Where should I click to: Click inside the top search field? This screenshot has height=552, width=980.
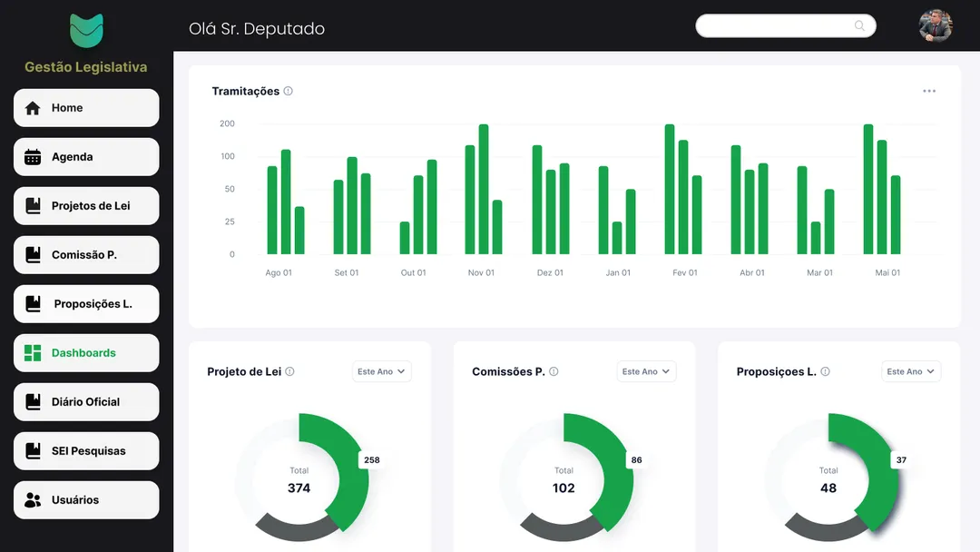coord(771,25)
